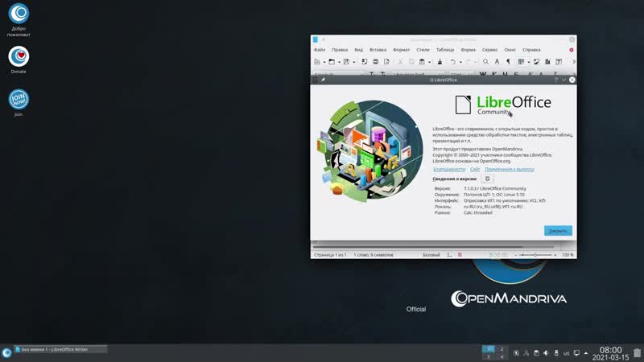The image size is (644, 362).
Task: Open the New document dropdown arrow
Action: pyautogui.click(x=324, y=62)
